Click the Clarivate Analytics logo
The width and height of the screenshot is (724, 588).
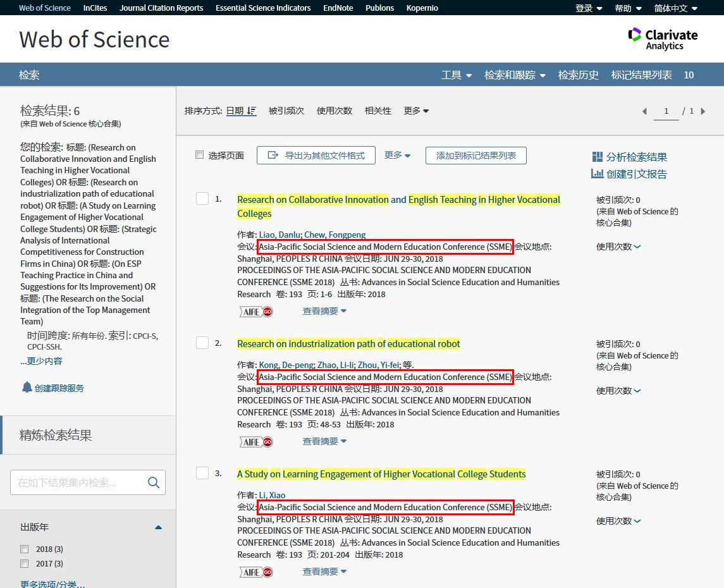click(663, 39)
